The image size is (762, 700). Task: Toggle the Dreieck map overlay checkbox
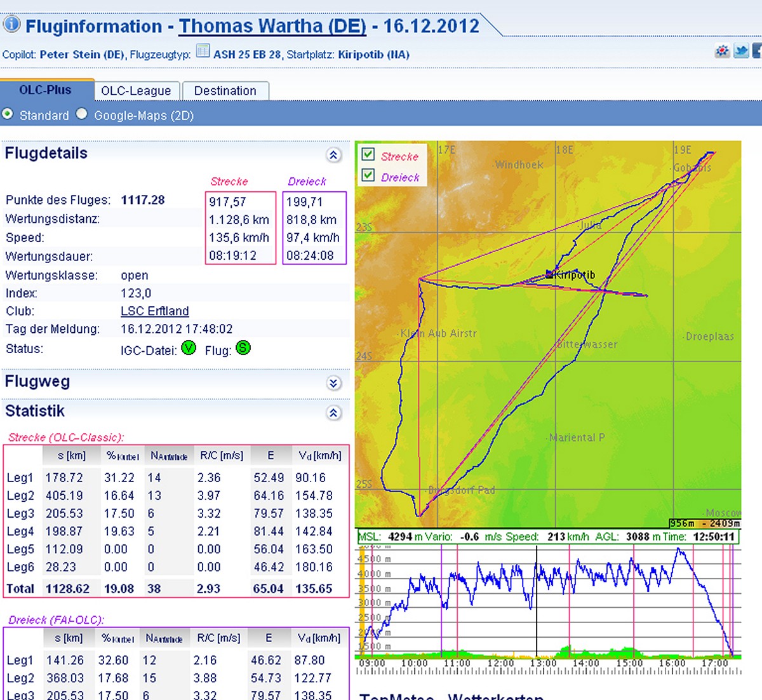368,175
